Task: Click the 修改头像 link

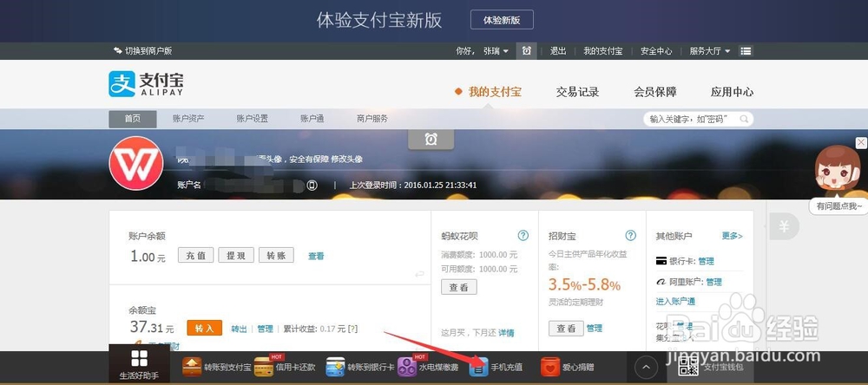Action: (x=347, y=160)
